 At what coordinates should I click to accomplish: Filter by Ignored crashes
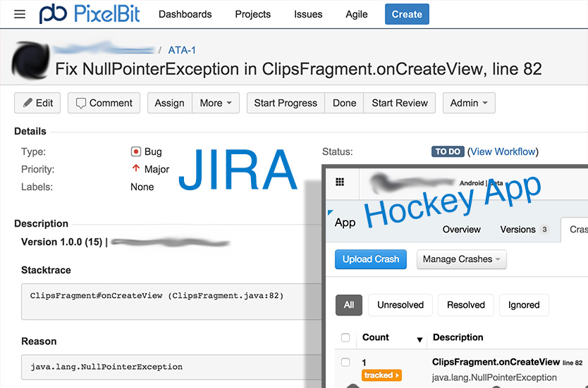pos(524,305)
